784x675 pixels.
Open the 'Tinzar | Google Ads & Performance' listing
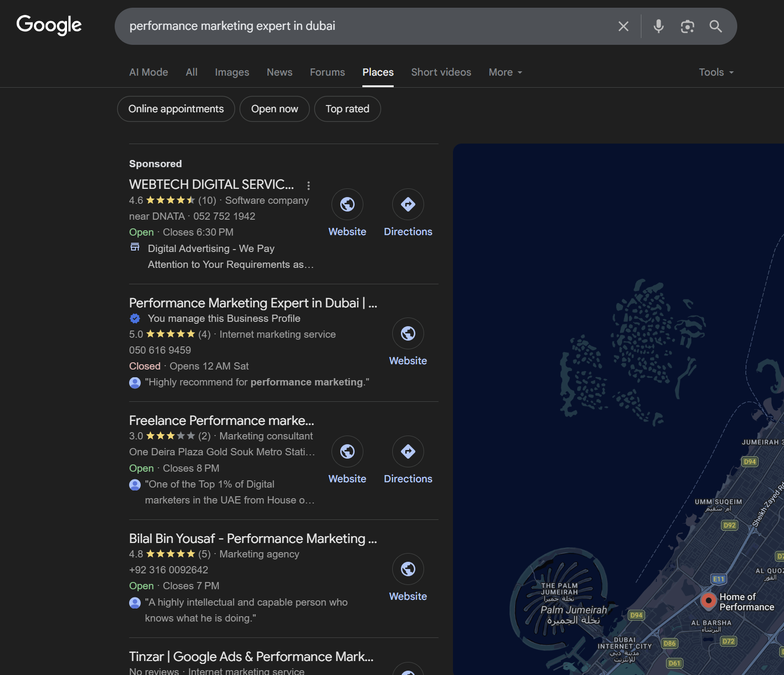click(x=251, y=657)
